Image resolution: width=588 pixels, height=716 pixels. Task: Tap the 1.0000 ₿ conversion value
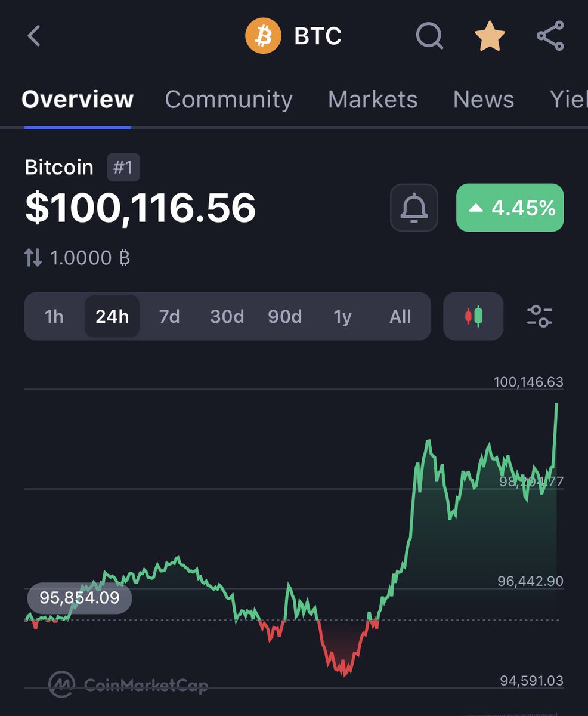point(90,258)
